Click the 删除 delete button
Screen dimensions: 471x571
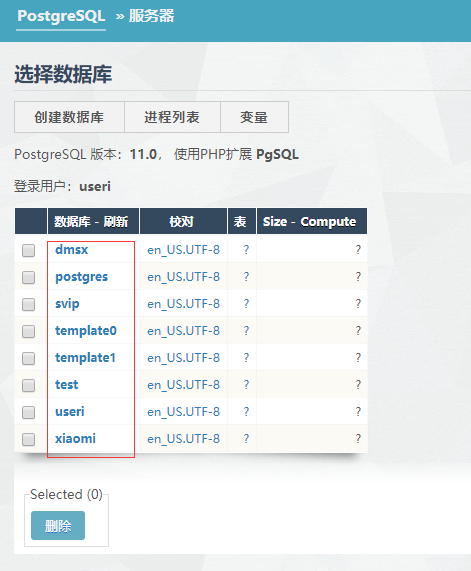(58, 525)
